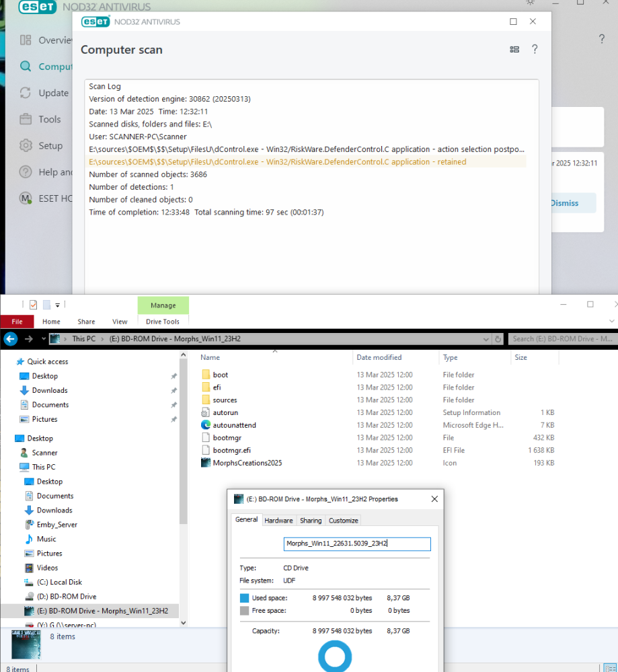Expand the ribbon with the chevron
This screenshot has height=672, width=618.
611,321
